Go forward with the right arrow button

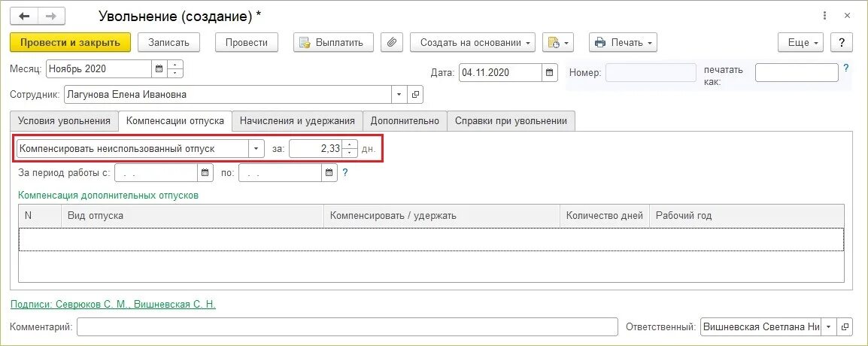click(51, 16)
